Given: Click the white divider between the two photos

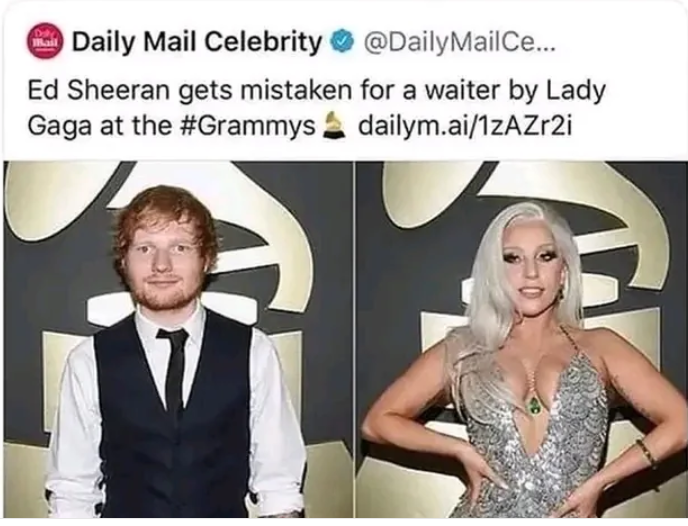Looking at the screenshot, I should 354,339.
